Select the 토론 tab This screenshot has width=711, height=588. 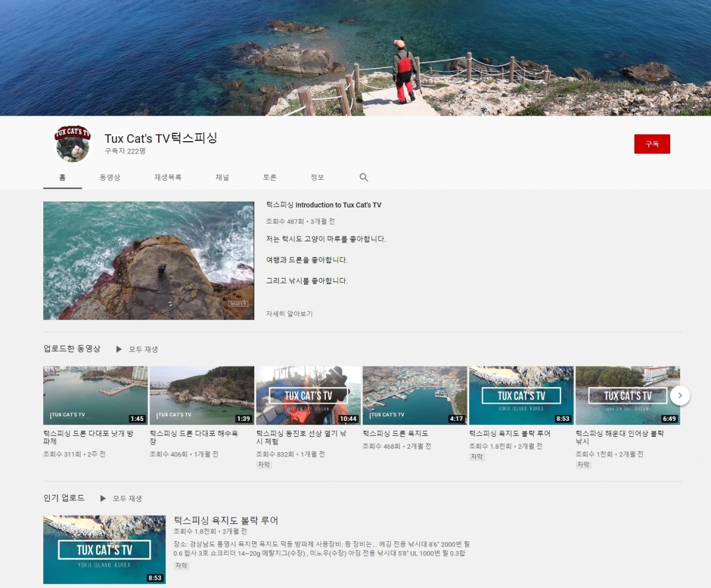pos(270,177)
